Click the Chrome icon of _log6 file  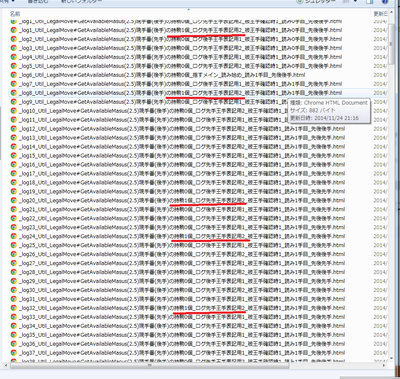(14, 75)
